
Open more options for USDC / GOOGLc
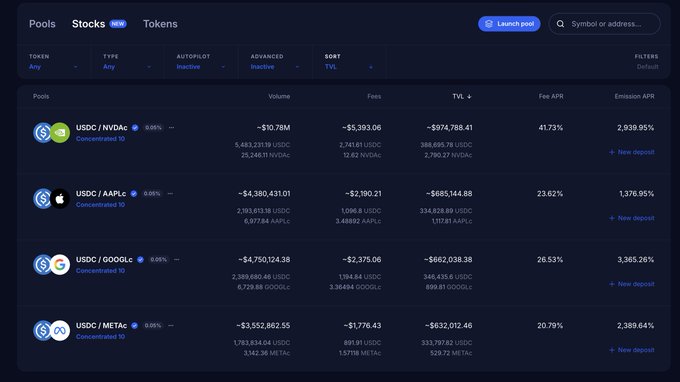(x=177, y=259)
